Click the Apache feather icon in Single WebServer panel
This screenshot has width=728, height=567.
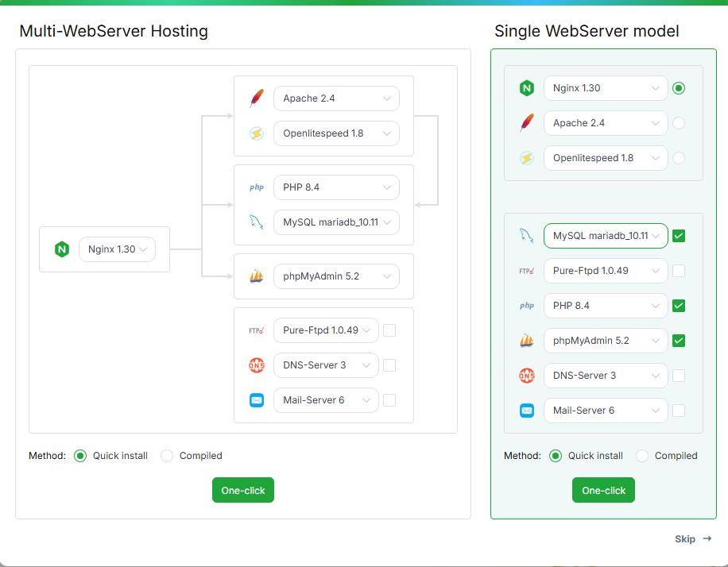pos(527,123)
